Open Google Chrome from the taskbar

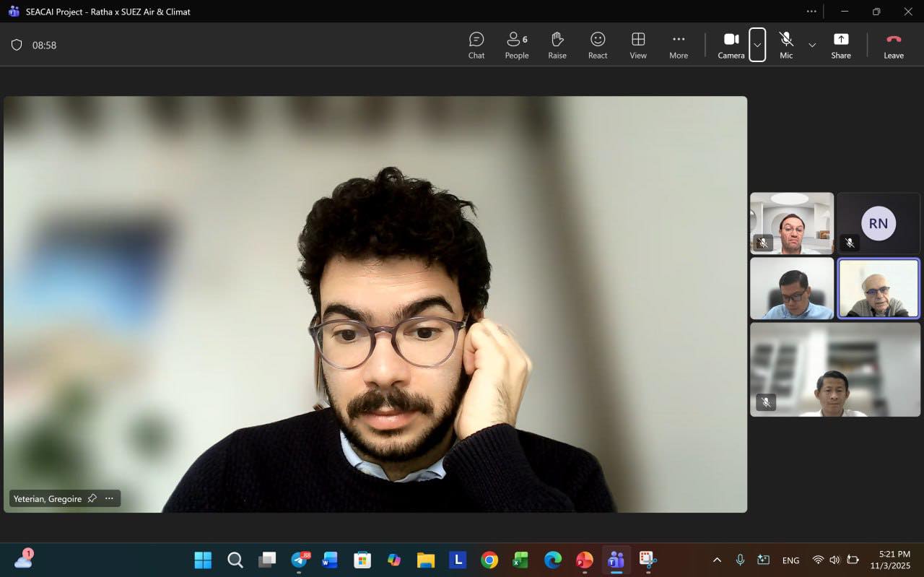click(489, 560)
